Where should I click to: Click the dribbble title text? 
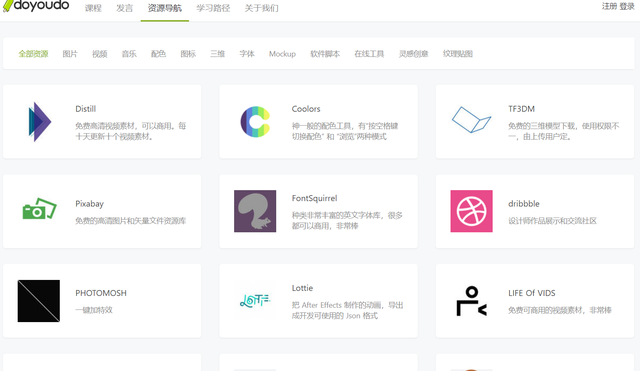[x=524, y=204]
